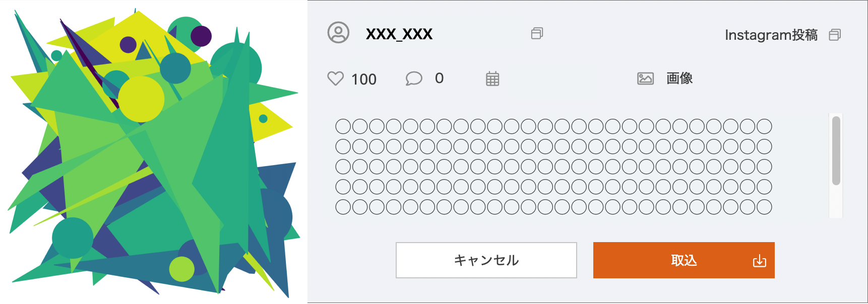Click the 画像 text label
Image resolution: width=868 pixels, height=304 pixels.
click(679, 79)
